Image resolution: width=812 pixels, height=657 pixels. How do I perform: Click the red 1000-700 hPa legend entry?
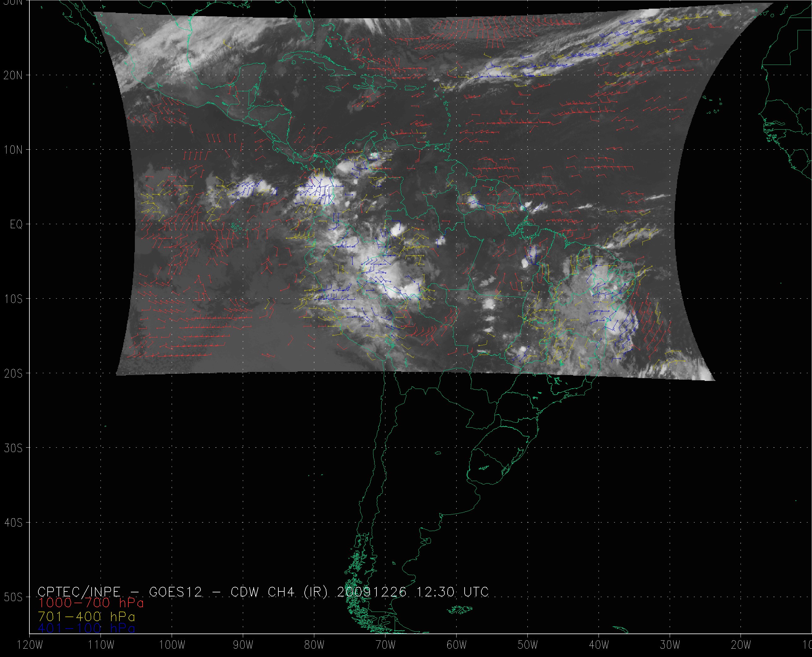point(91,603)
